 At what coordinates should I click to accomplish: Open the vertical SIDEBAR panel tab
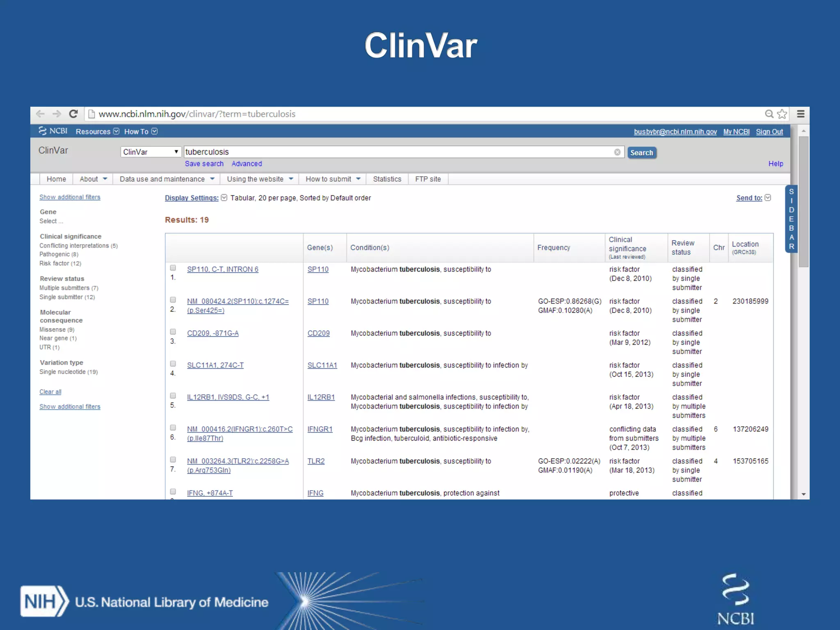pyautogui.click(x=791, y=219)
